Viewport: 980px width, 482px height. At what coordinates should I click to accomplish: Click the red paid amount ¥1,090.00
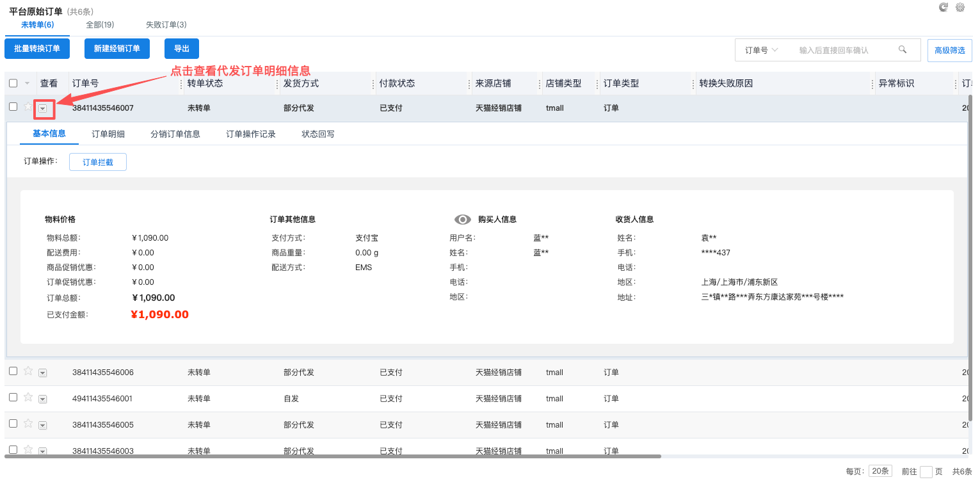159,314
